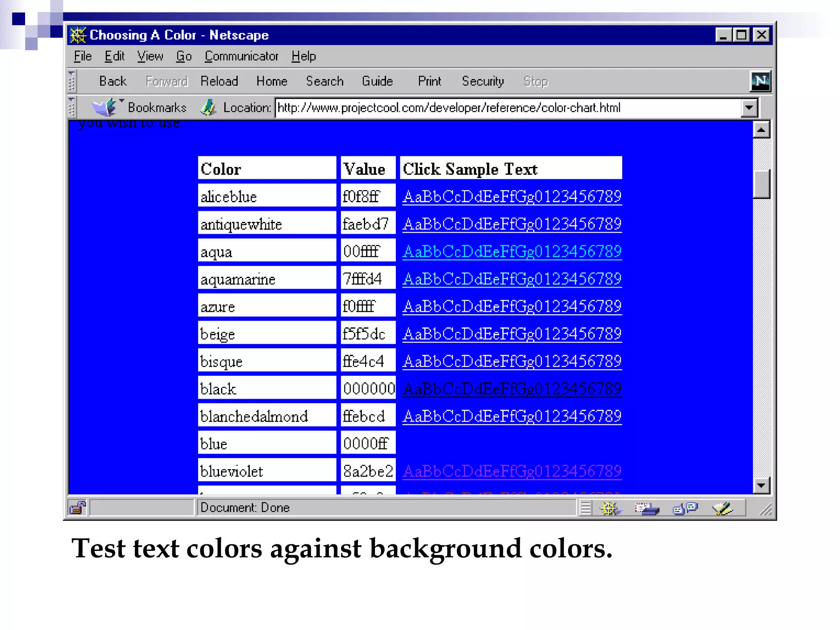Click the 'Value' table header cell
Viewport: 840px width, 630px height.
click(368, 168)
